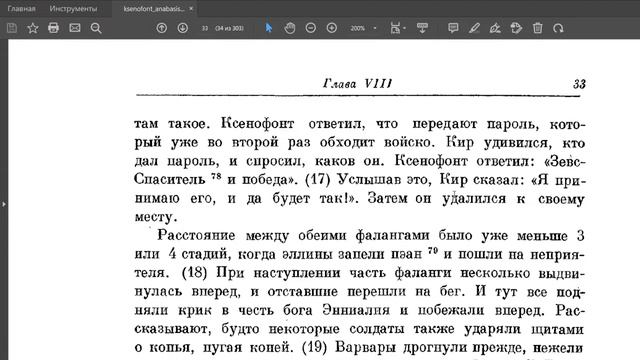Activate the hand pan tool
The image size is (640, 360).
290,28
